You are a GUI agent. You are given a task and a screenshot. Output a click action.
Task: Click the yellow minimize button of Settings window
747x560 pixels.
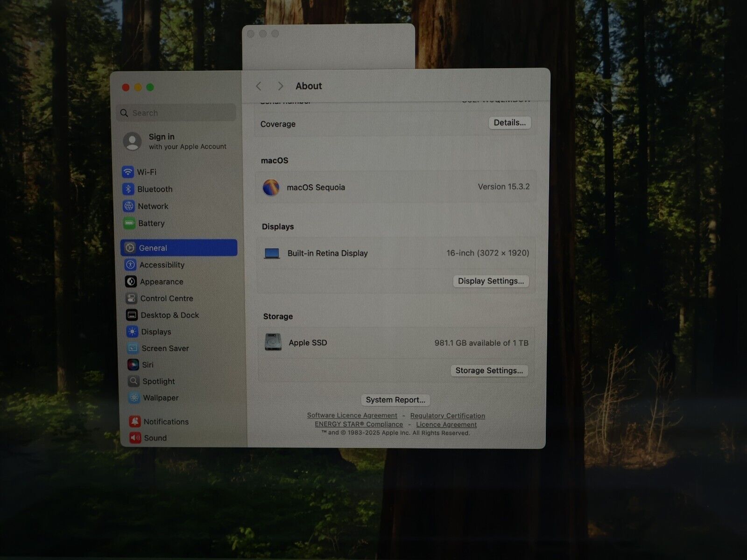point(138,87)
